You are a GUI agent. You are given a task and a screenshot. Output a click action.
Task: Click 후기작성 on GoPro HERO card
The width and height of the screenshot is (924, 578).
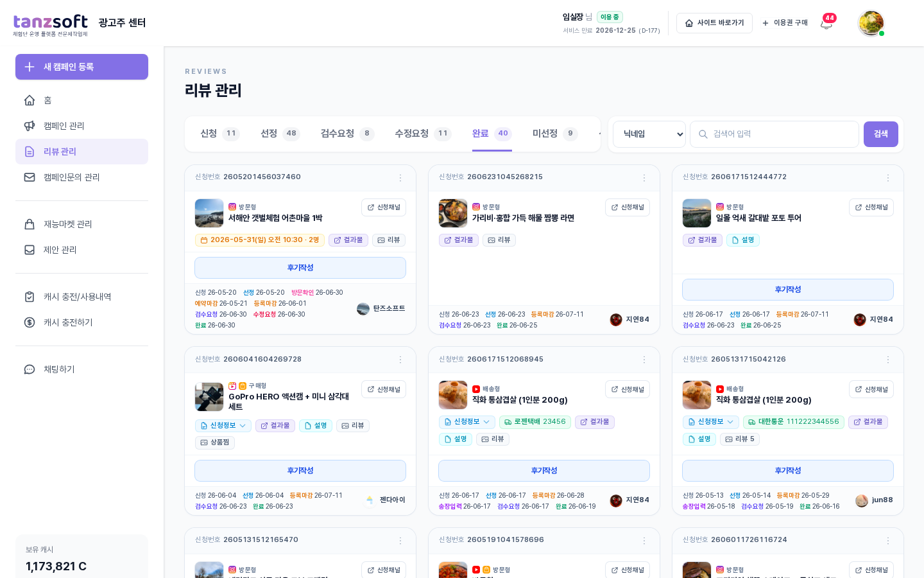[x=300, y=471]
